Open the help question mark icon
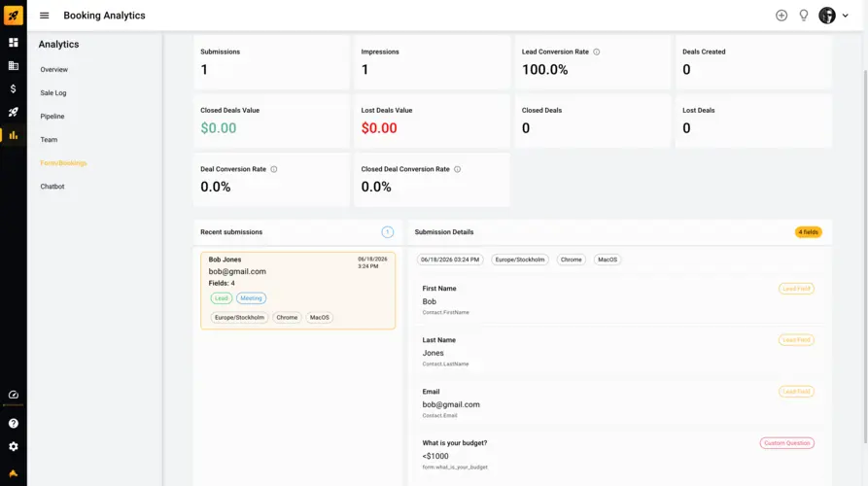The height and width of the screenshot is (486, 868). (x=14, y=424)
